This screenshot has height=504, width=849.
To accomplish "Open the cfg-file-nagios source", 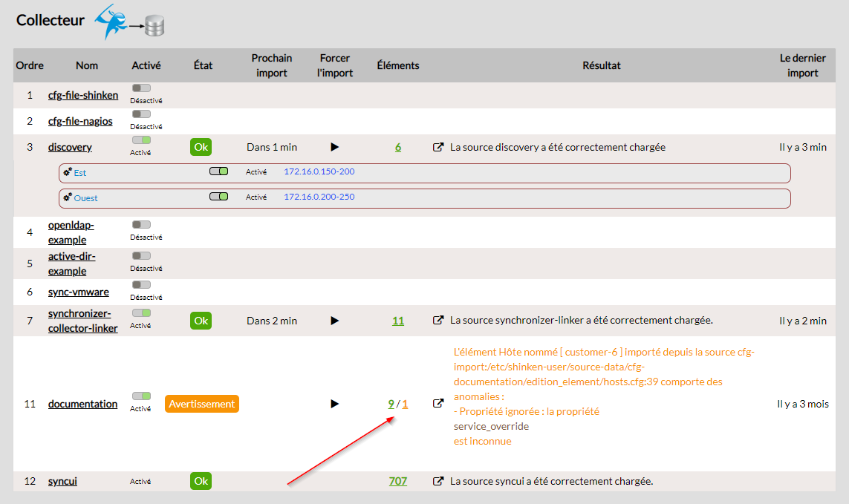I will [80, 121].
